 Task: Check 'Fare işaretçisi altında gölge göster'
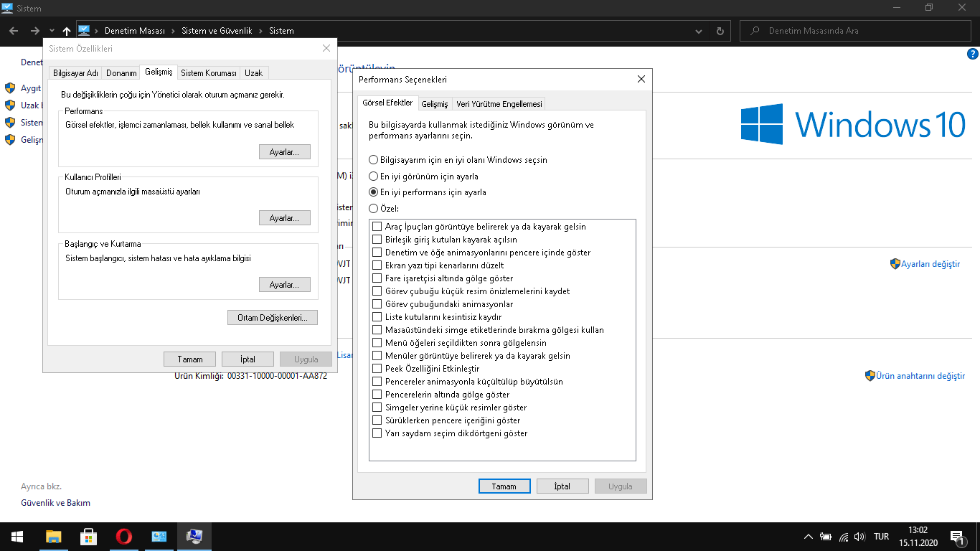(x=377, y=278)
